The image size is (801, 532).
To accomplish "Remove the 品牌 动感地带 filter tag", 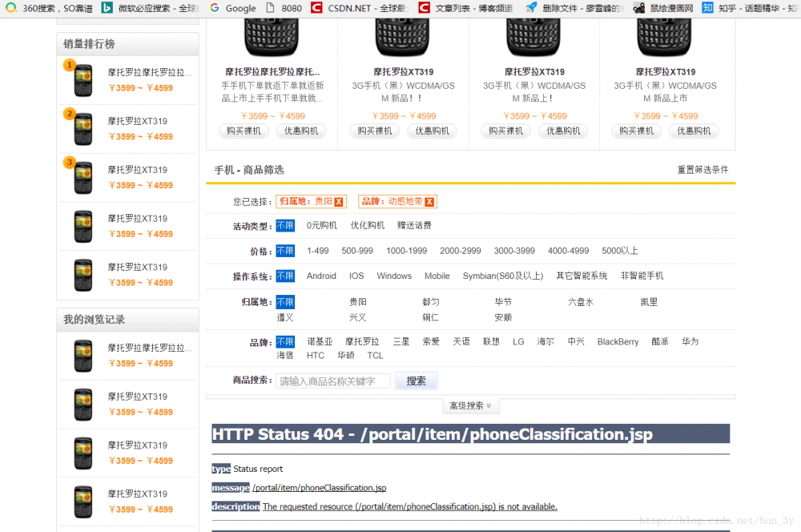I will (429, 202).
